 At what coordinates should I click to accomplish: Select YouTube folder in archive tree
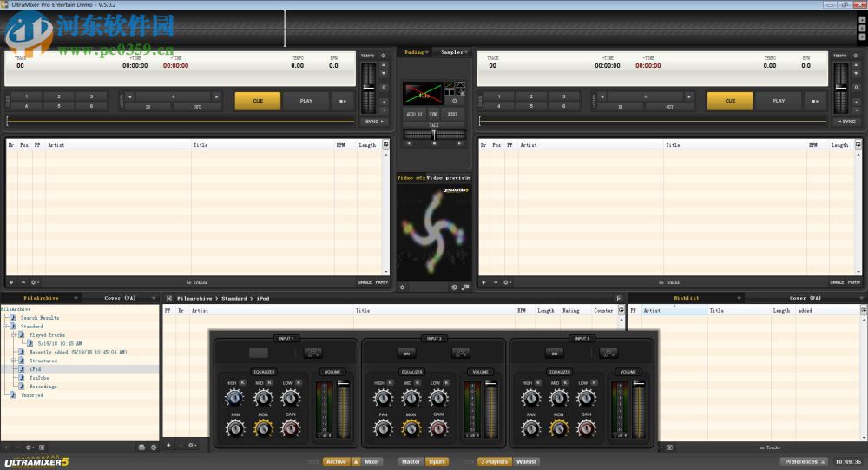point(39,378)
